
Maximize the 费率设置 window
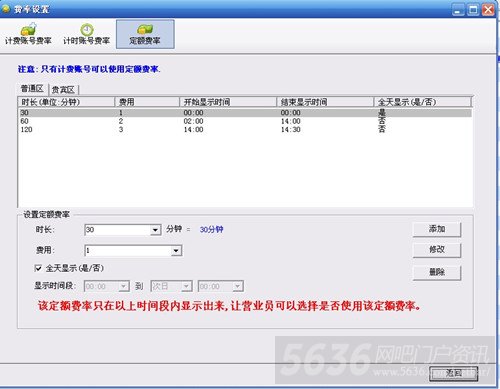tap(473, 9)
